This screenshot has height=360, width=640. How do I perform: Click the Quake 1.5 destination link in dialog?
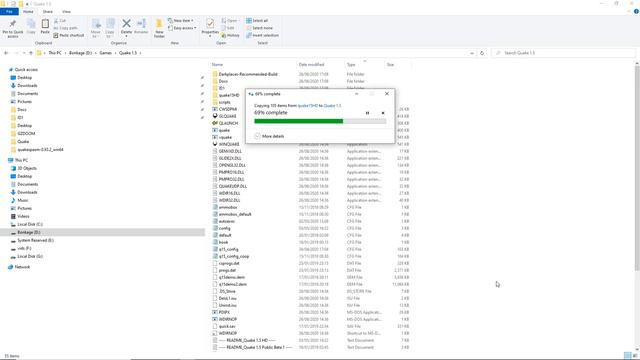pyautogui.click(x=332, y=106)
